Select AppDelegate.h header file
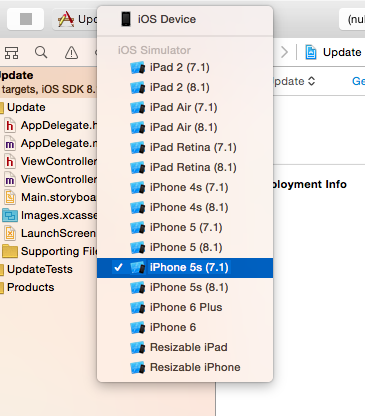This screenshot has width=365, height=416. [x=50, y=125]
